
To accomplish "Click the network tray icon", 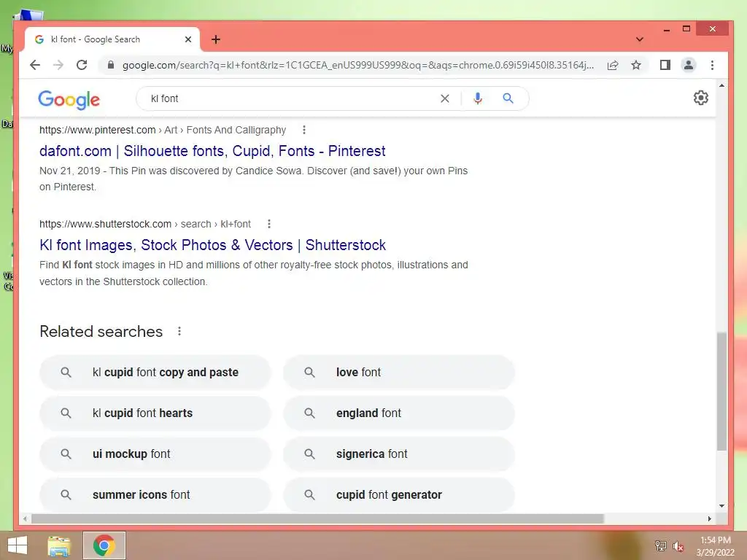I will [661, 545].
